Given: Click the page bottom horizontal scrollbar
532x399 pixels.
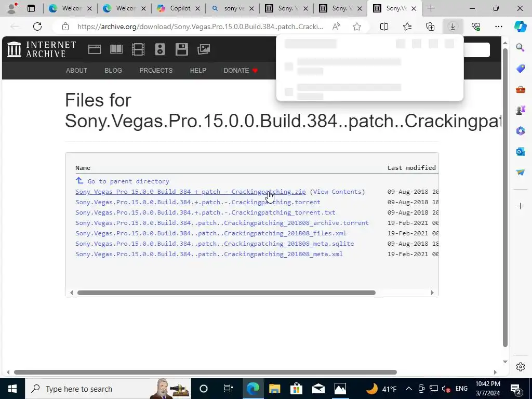Looking at the screenshot, I should pyautogui.click(x=205, y=372).
